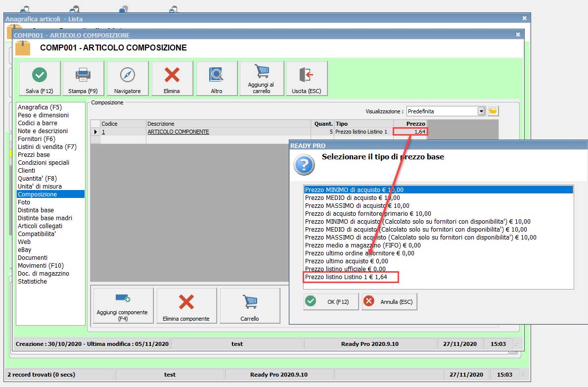
Task: Show the Quantita' (F8) section
Action: (37, 178)
